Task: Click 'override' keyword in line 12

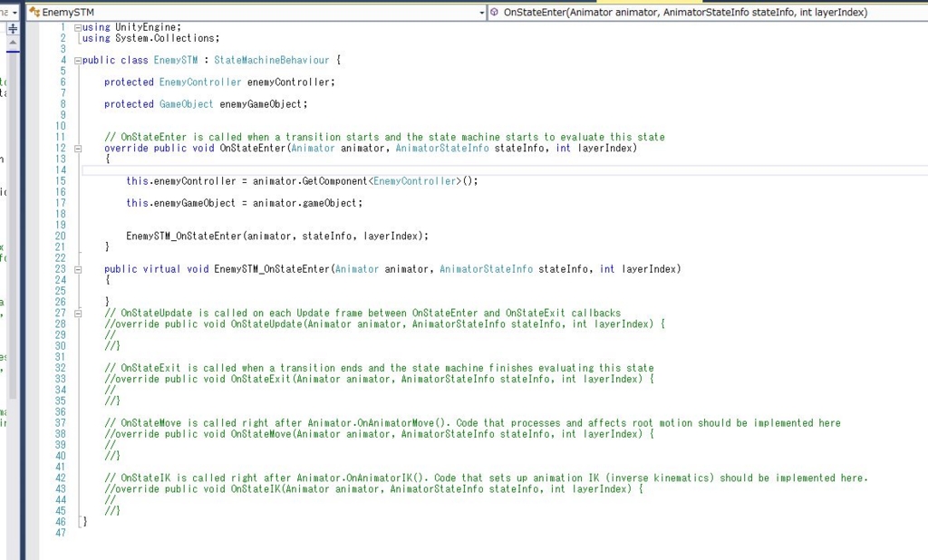Action: [125, 148]
